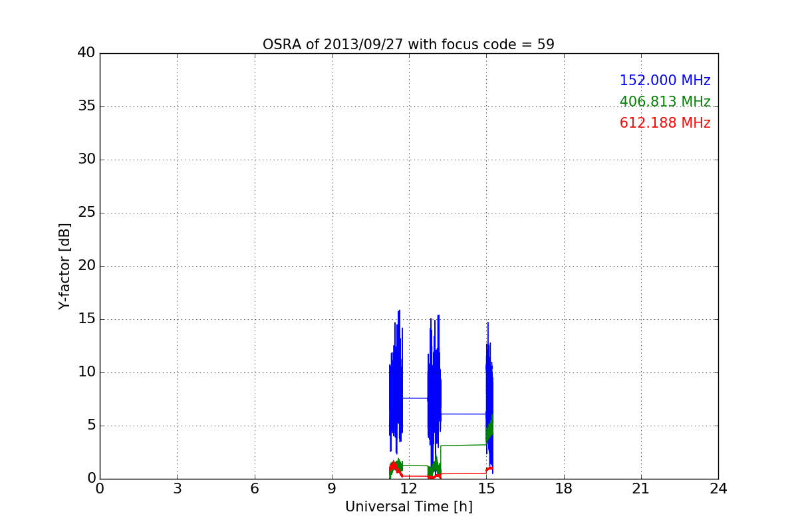The image size is (798, 532).
Task: Click the y-axis tick label 40
Action: pos(86,53)
